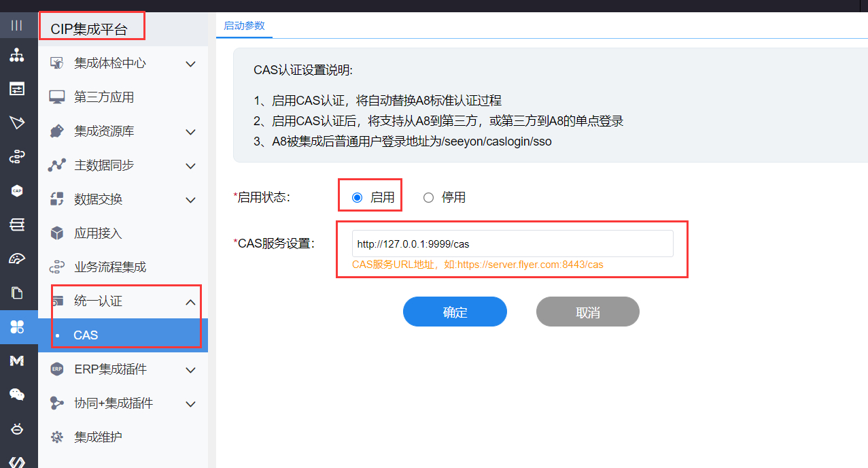Screen dimensions: 868x468
Task: Switch to the 启动参数 tab
Action: [244, 26]
